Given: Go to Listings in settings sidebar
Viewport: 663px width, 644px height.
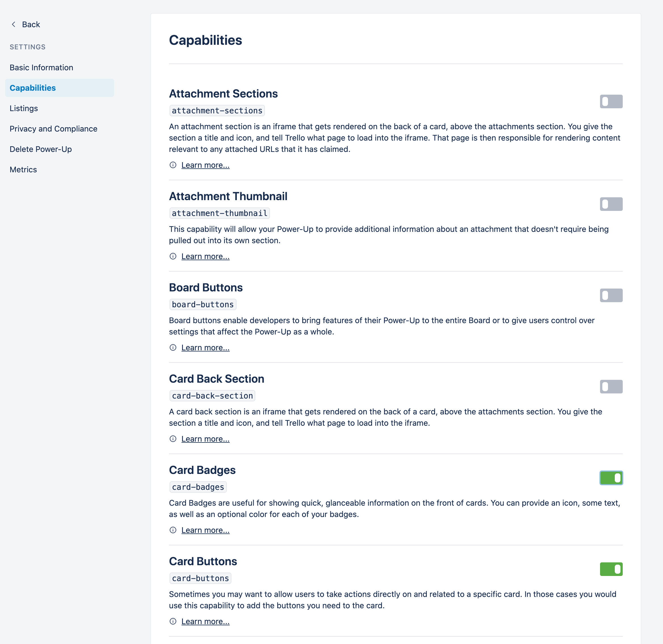Looking at the screenshot, I should coord(24,109).
